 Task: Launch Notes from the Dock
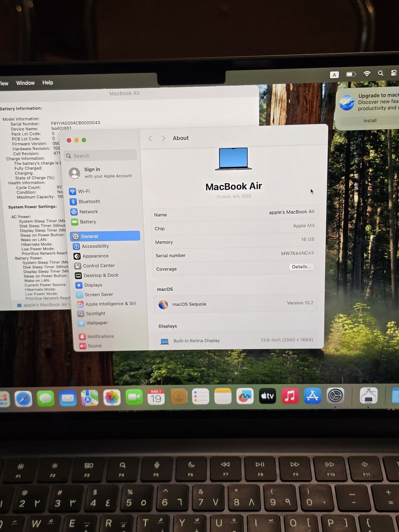tap(223, 397)
